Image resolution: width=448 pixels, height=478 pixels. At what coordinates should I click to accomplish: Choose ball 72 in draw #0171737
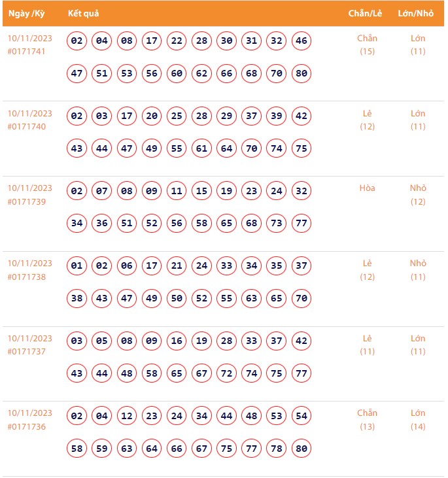[226, 373]
